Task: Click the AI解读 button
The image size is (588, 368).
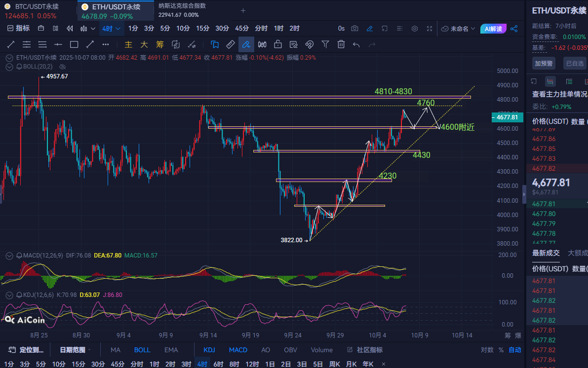Action: [493, 29]
